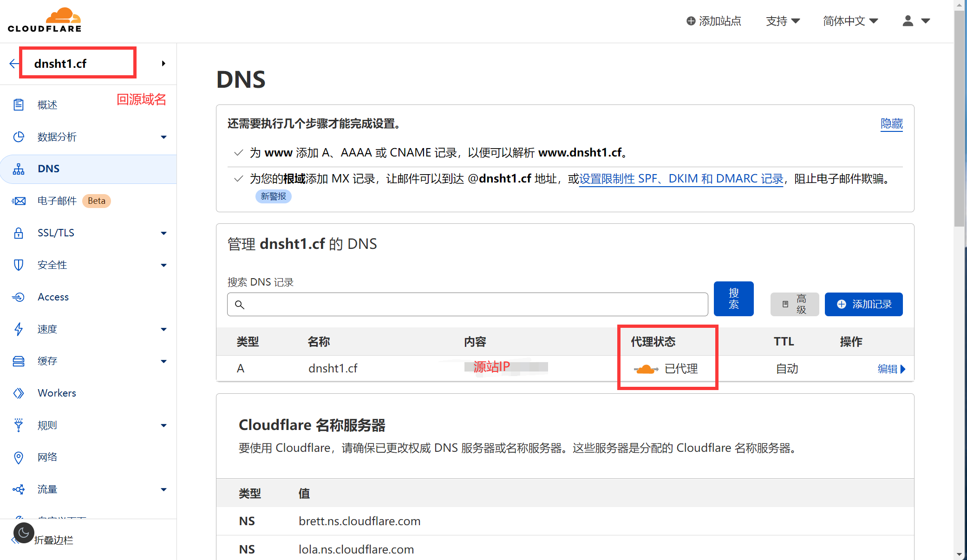The image size is (967, 560).
Task: Click 隐藏 link to hide setup steps
Action: (892, 124)
